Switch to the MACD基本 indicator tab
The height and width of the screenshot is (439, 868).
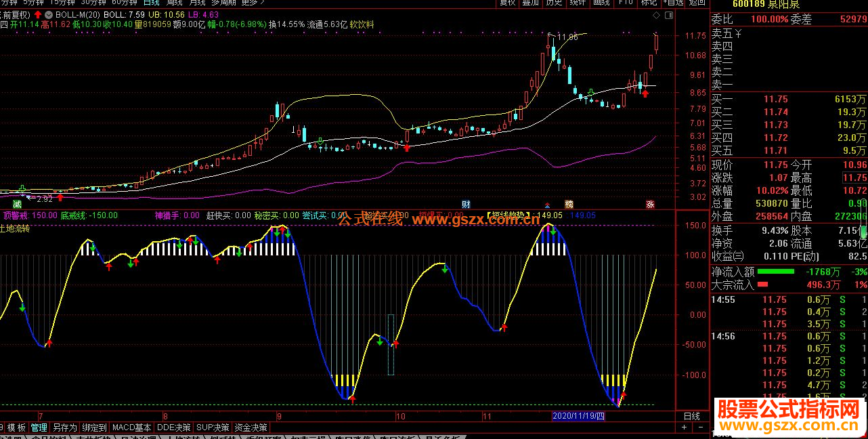click(132, 427)
